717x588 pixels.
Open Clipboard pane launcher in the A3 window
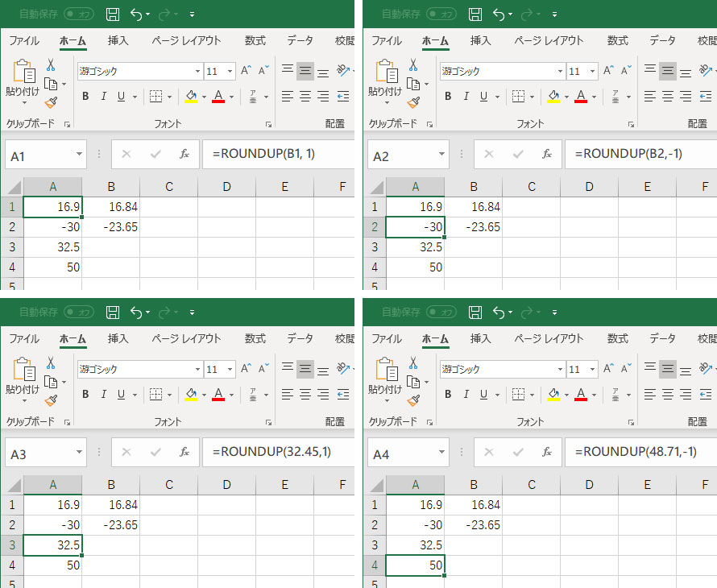tap(67, 423)
